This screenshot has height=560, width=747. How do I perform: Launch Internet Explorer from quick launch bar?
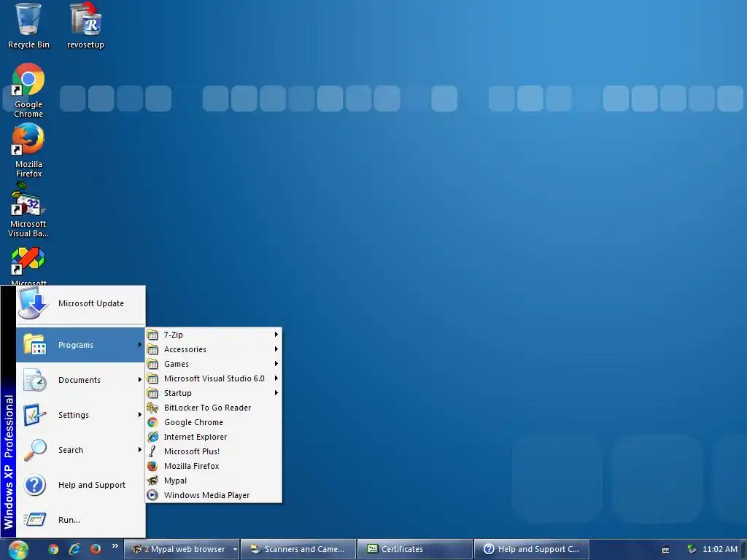point(74,549)
